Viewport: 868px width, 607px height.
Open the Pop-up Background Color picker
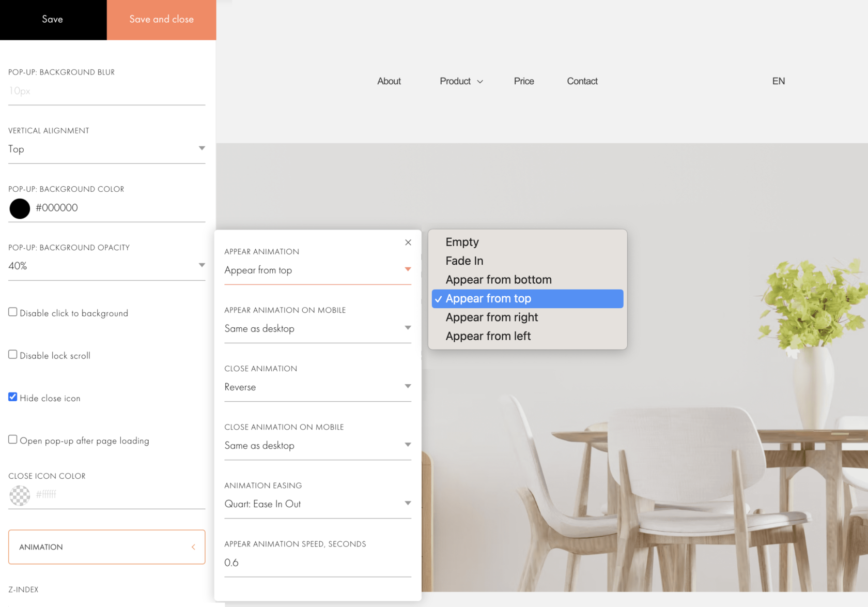pos(20,208)
